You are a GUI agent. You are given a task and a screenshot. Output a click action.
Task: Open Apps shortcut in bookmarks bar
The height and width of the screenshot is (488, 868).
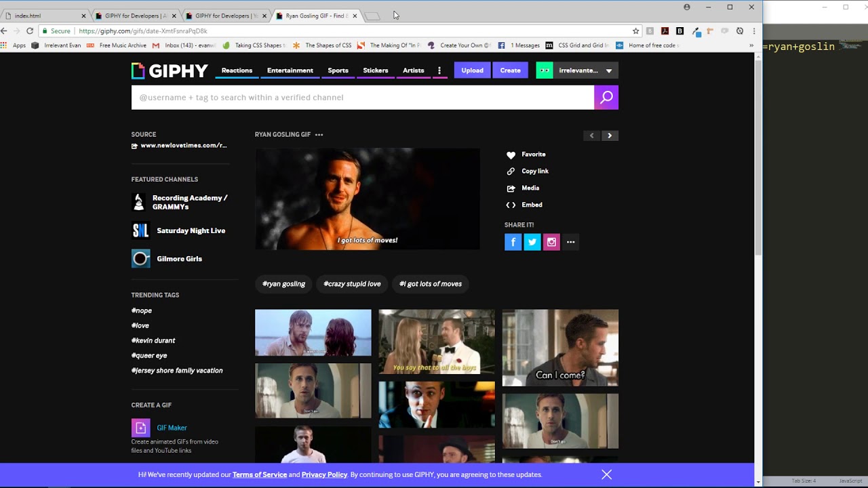pyautogui.click(x=14, y=45)
